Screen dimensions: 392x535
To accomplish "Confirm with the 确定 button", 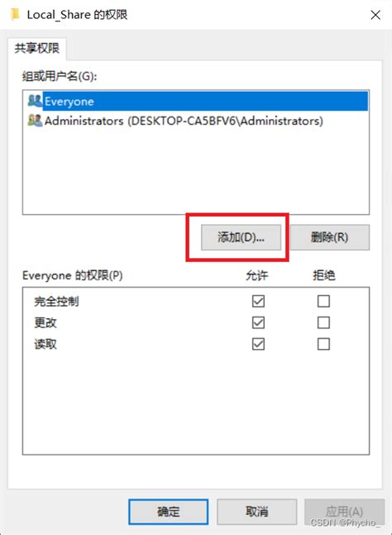I will click(x=168, y=512).
